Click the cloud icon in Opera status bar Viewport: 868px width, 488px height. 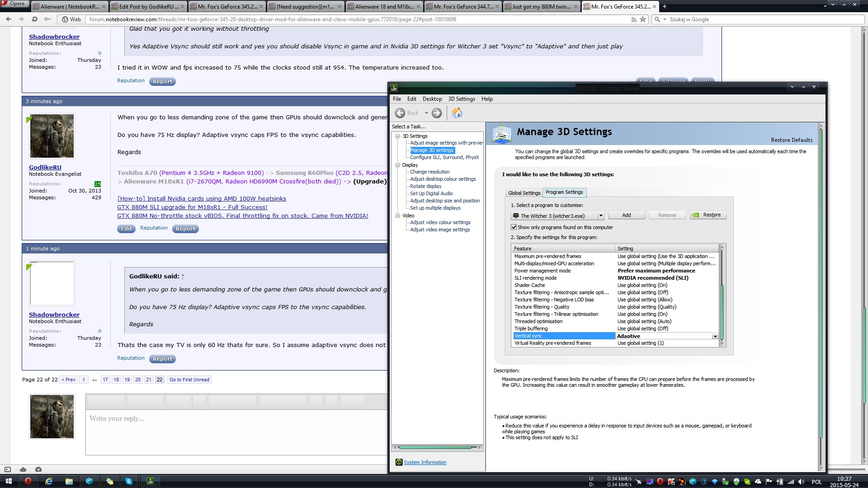(23, 469)
